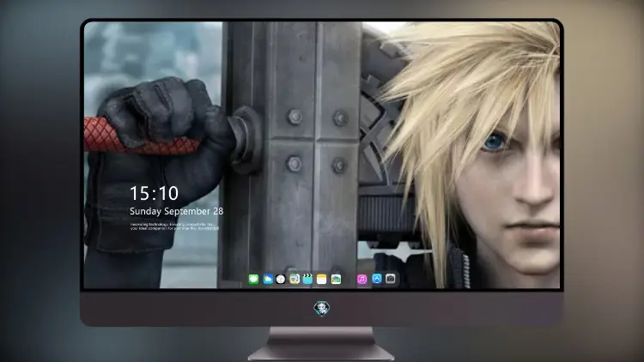Viewport: 644px width, 362px height.
Task: Open the Camera app in dock
Action: pyautogui.click(x=391, y=279)
